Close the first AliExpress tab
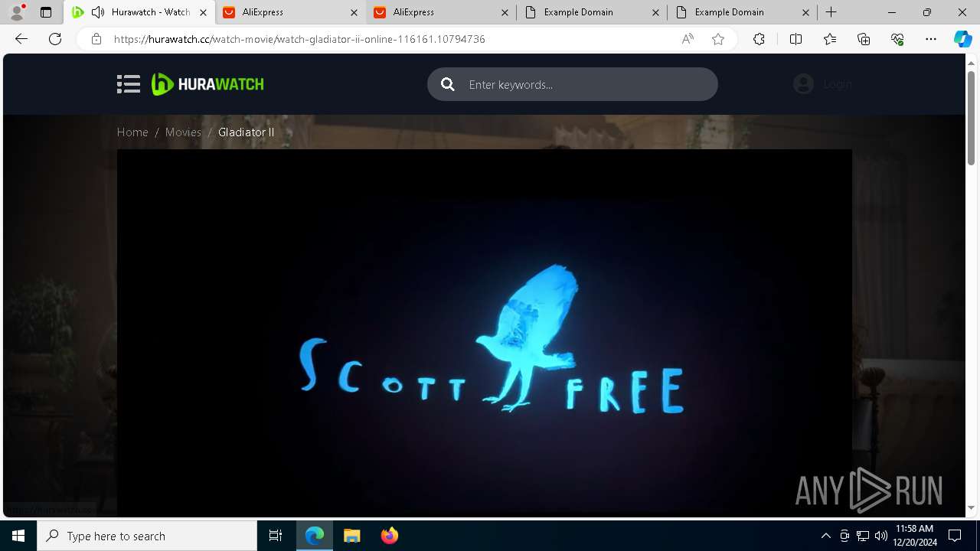980x551 pixels. [x=354, y=12]
